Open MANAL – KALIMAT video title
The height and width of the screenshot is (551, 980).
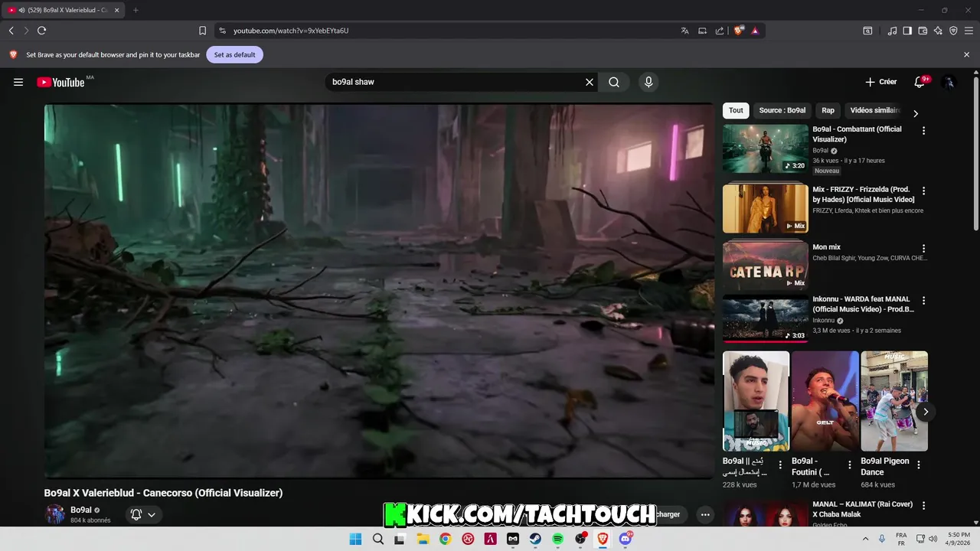click(x=863, y=509)
